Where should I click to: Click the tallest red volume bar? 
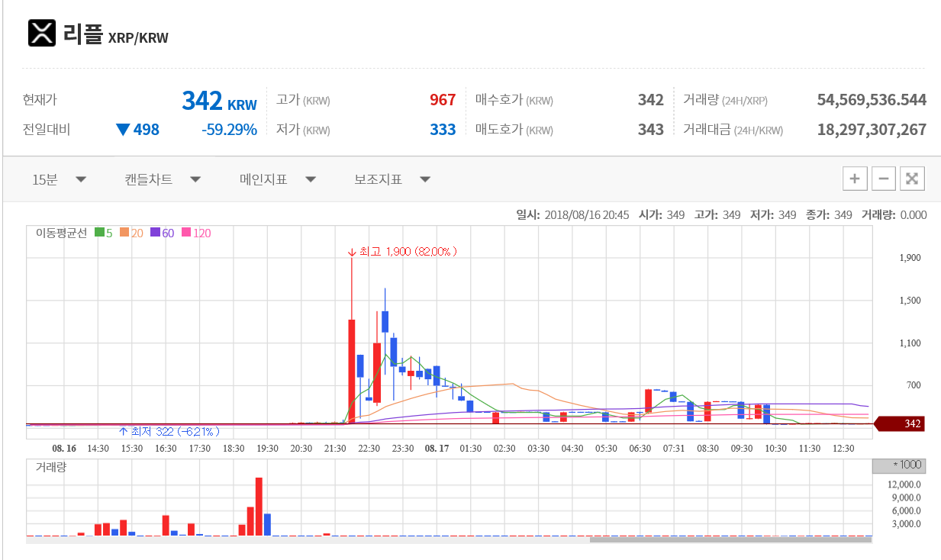[259, 507]
